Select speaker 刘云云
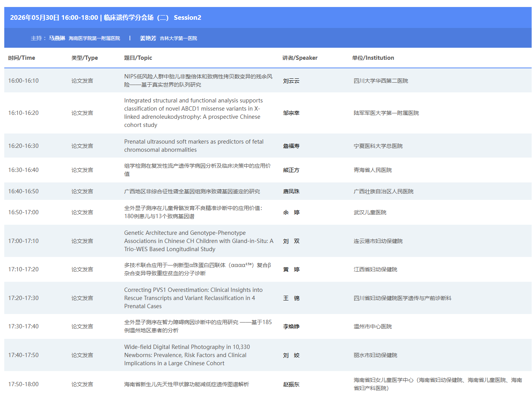This screenshot has width=532, height=399. [291, 81]
